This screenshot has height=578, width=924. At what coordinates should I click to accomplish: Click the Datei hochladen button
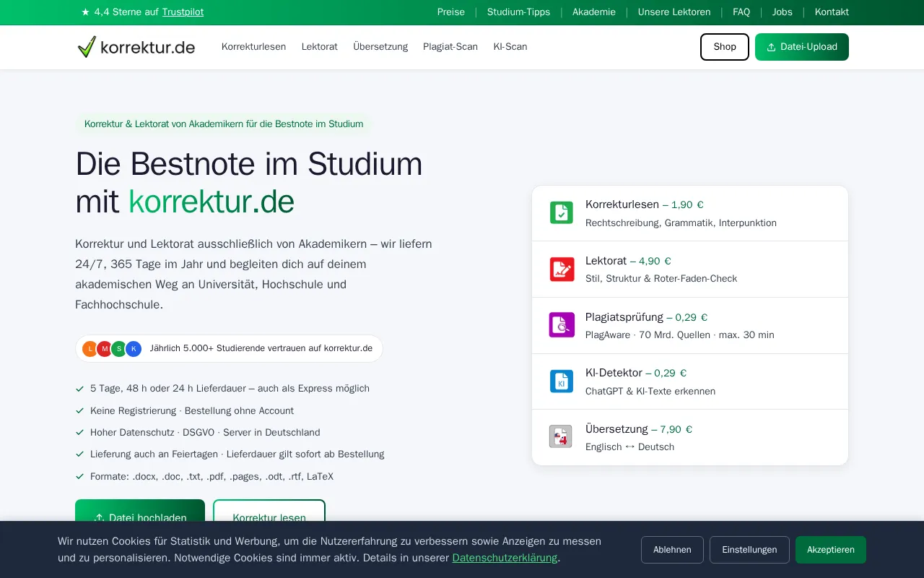pyautogui.click(x=140, y=511)
